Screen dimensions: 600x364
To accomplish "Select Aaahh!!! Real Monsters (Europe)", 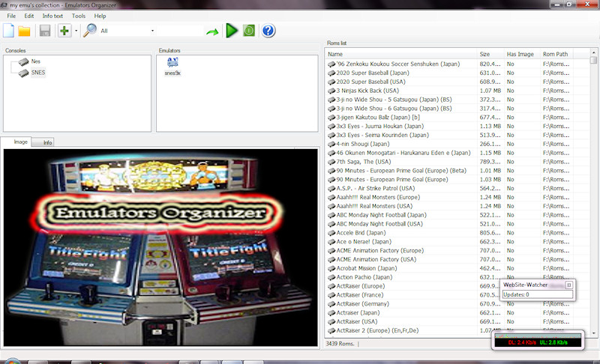I will (378, 197).
